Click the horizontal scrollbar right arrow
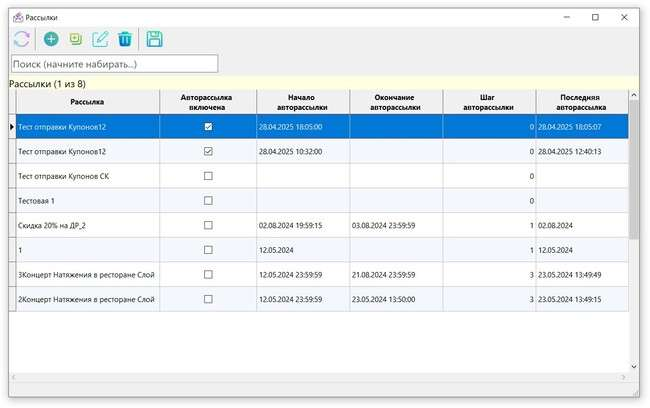Screen dimensions: 650x408 point(621,378)
